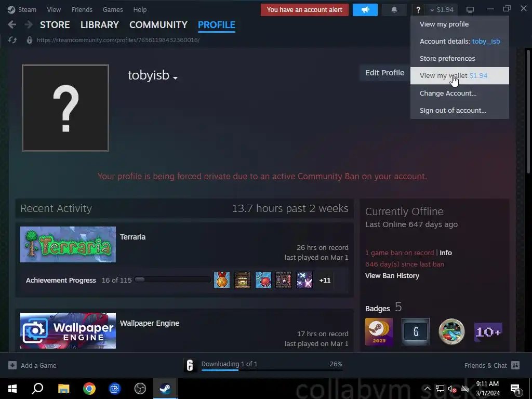Click the Terraria achievement progress bar
The image size is (532, 399).
tap(172, 280)
